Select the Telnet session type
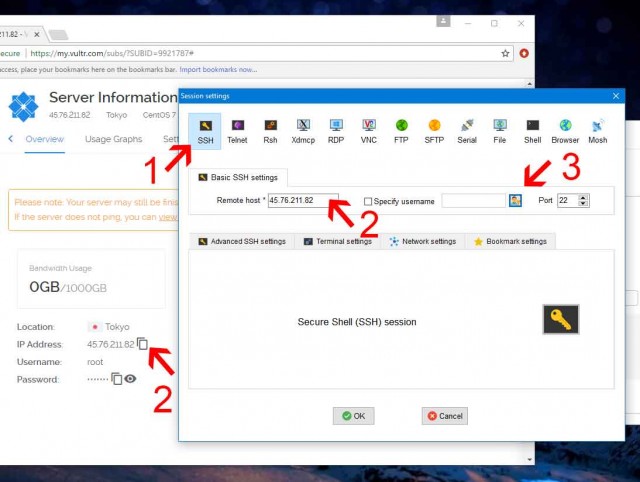This screenshot has height=482, width=640. 237,131
